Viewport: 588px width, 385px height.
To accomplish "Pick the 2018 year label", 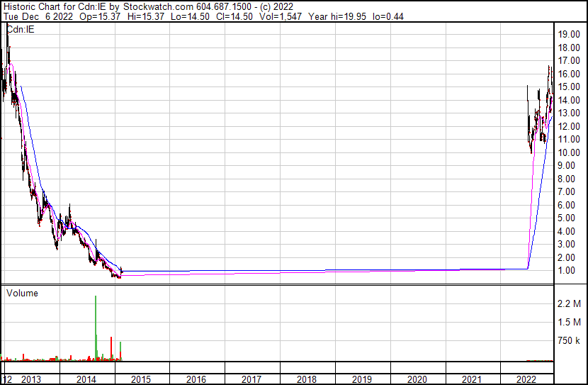I will [306, 379].
